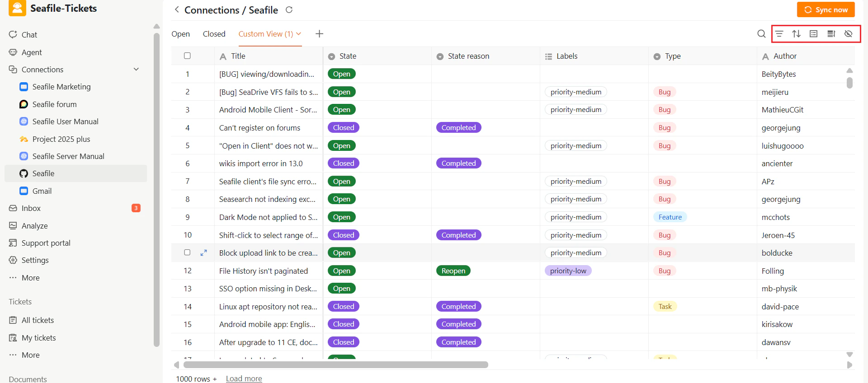868x383 pixels.
Task: Click the sidebar vertical scrollbar
Action: [156, 190]
